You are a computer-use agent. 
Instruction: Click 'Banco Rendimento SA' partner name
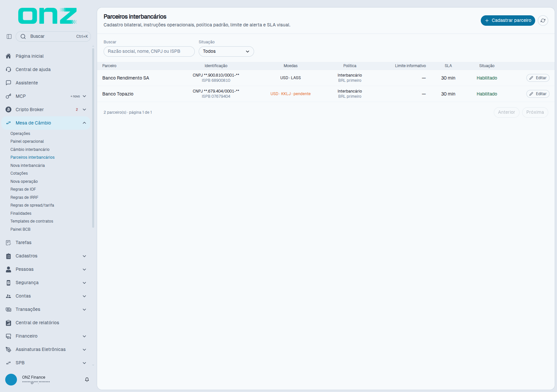[x=126, y=78]
